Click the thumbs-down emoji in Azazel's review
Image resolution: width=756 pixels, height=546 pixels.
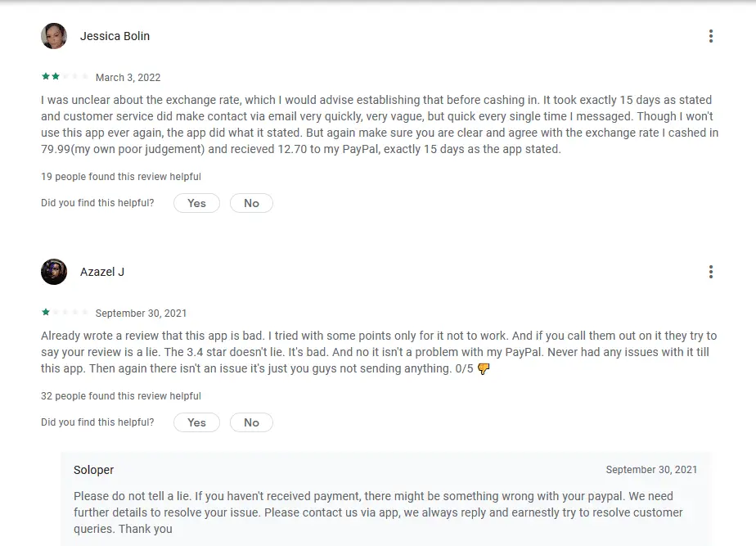tap(484, 369)
